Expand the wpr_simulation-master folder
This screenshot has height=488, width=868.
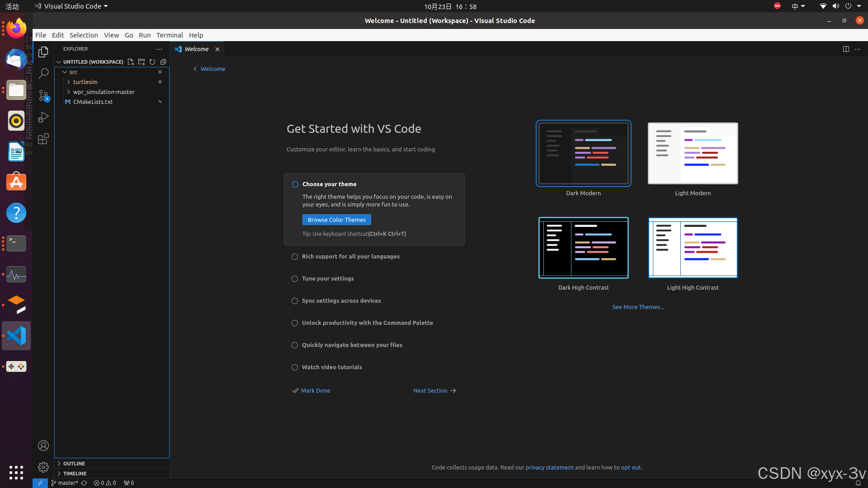112,92
